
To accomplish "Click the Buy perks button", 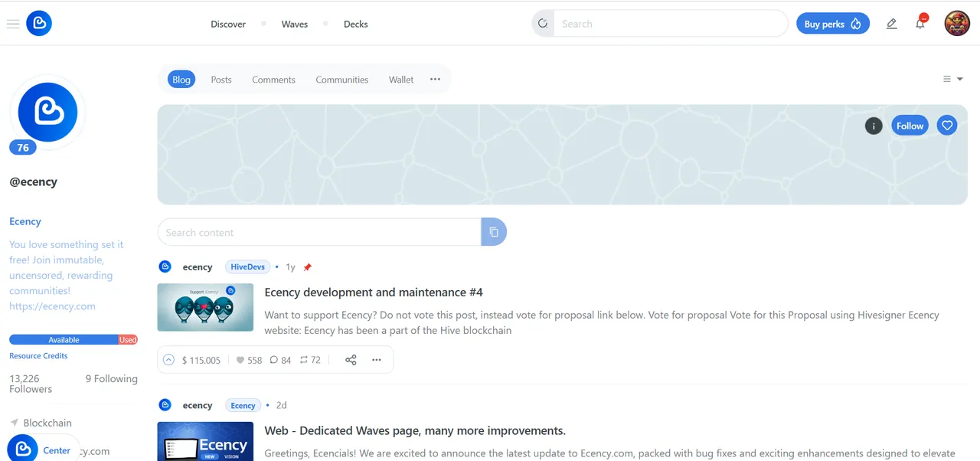I will click(x=833, y=24).
